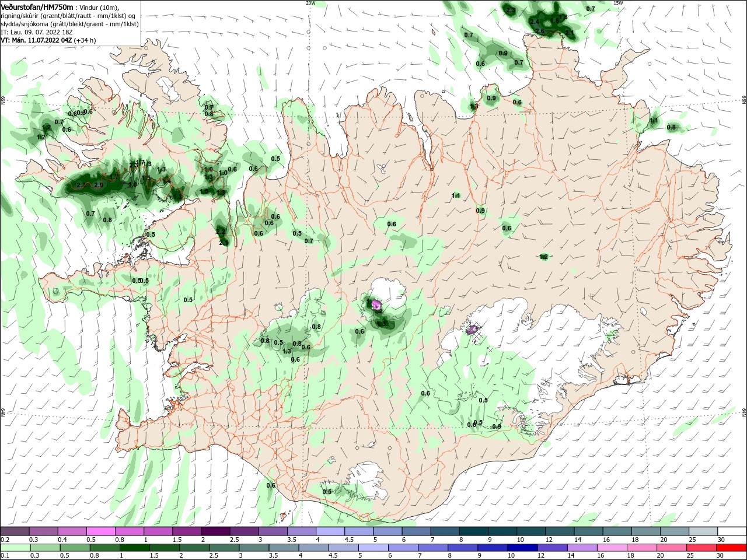This screenshot has width=747, height=560.
Task: Click the white Mýrdalsjökull glacier near the south coast
Action: point(369,480)
